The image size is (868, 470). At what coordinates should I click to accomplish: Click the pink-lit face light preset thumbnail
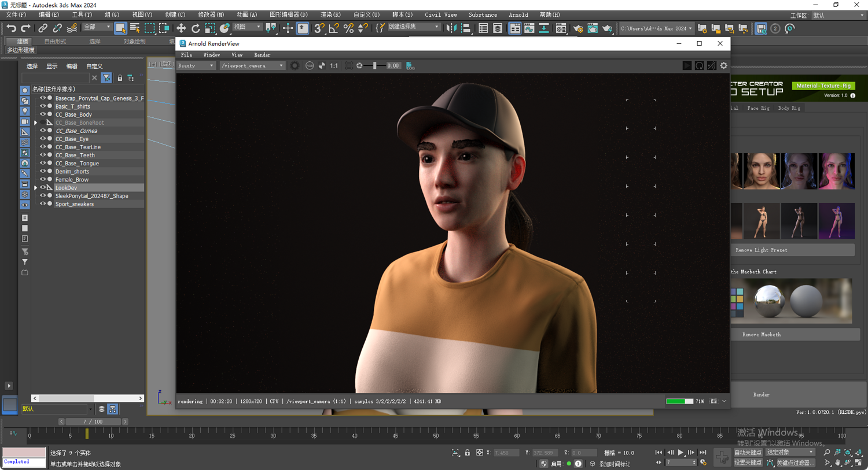(x=837, y=171)
